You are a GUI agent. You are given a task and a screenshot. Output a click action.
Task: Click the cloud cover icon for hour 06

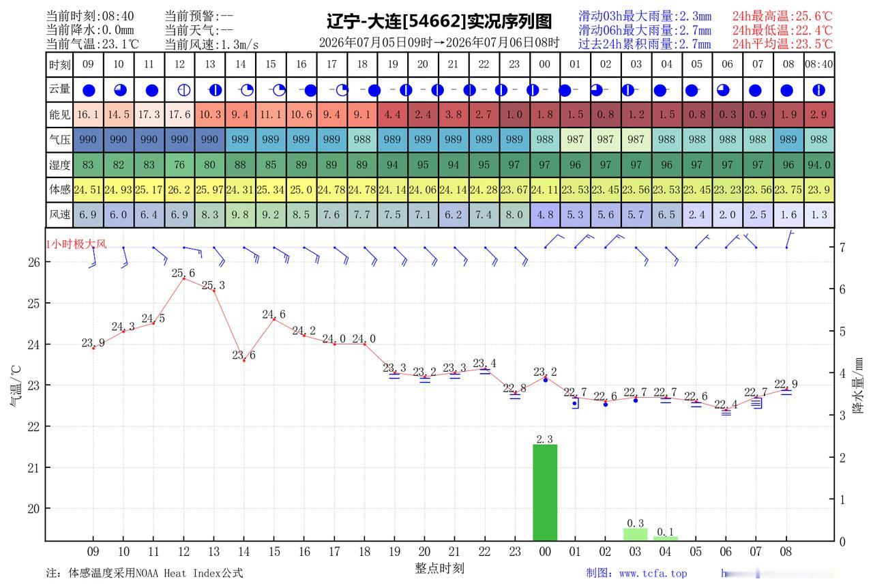coord(723,90)
